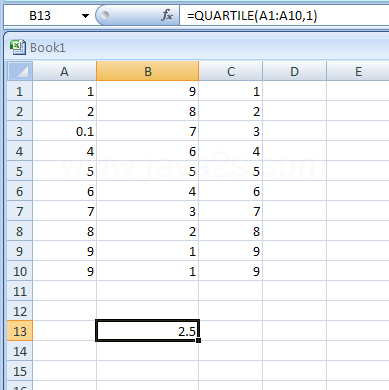Select row 3 header
The image size is (389, 390).
[20, 131]
